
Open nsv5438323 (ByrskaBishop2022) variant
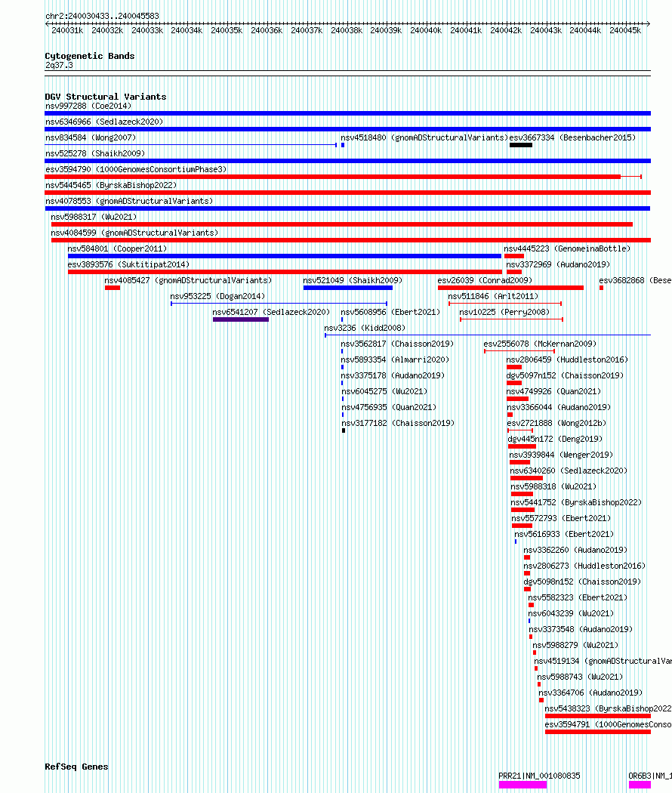(x=609, y=708)
